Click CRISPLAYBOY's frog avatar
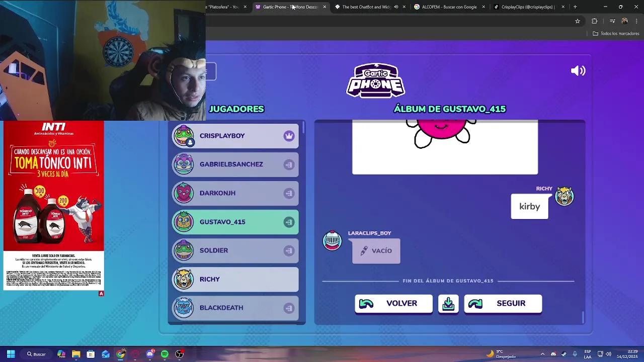The width and height of the screenshot is (644, 362). 184,136
